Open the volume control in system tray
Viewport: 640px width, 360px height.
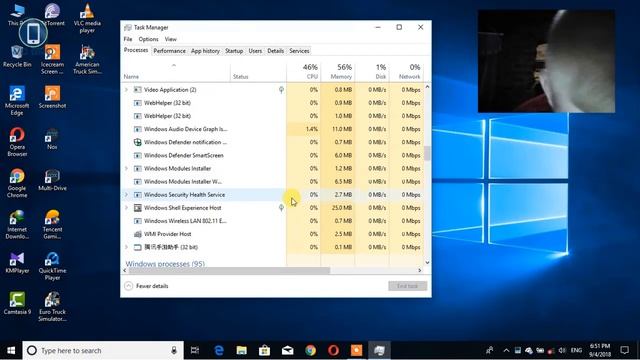tap(562, 350)
